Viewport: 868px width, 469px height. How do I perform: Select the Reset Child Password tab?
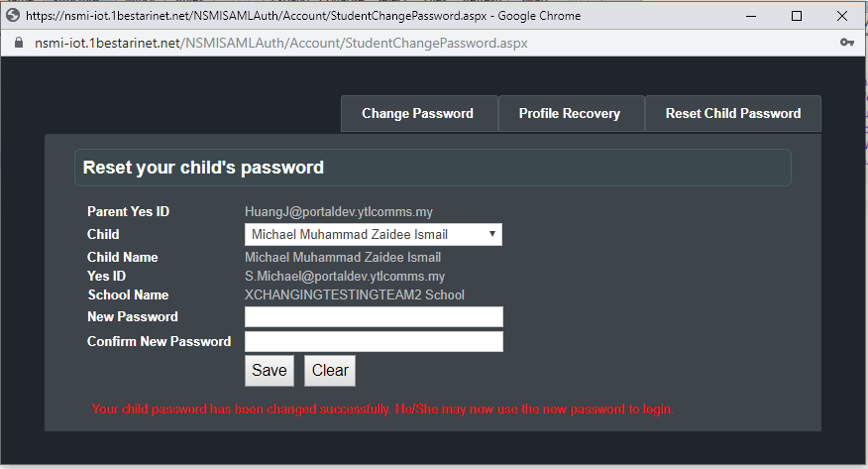point(733,113)
